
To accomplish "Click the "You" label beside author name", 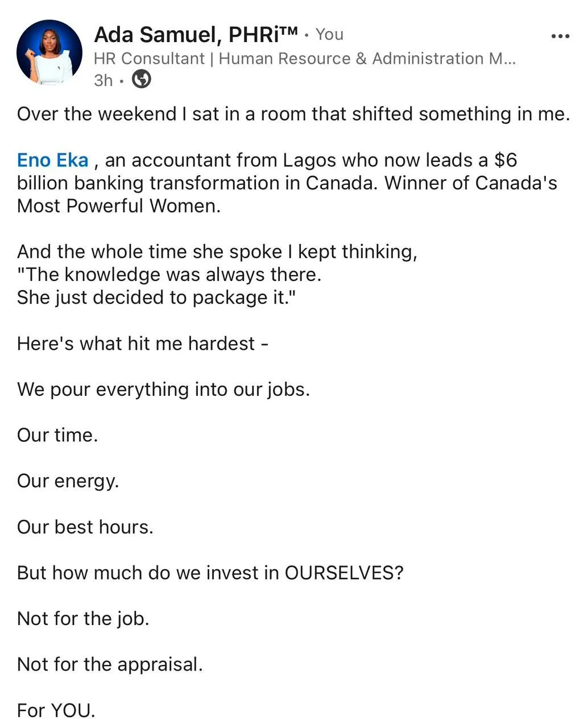I will tap(330, 34).
